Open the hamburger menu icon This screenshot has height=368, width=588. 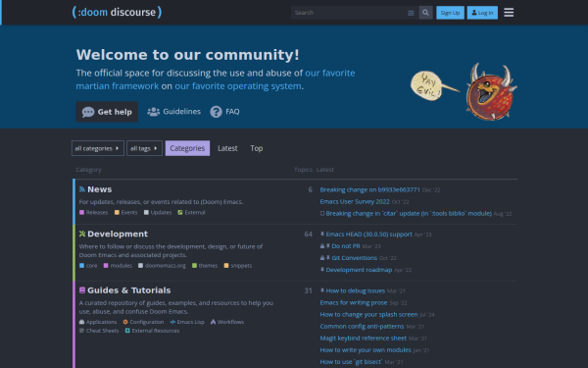coord(509,13)
